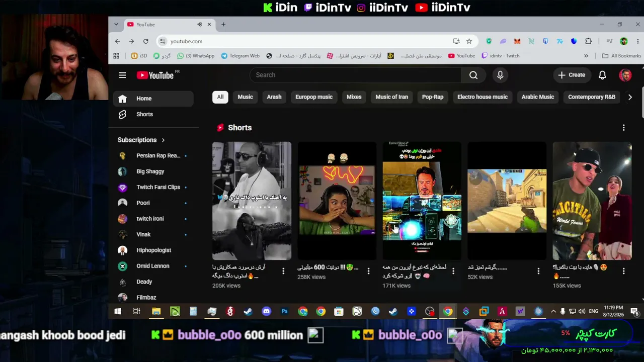This screenshot has height=362, width=644.
Task: Open Big Shaggy channel subscription
Action: 153,171
